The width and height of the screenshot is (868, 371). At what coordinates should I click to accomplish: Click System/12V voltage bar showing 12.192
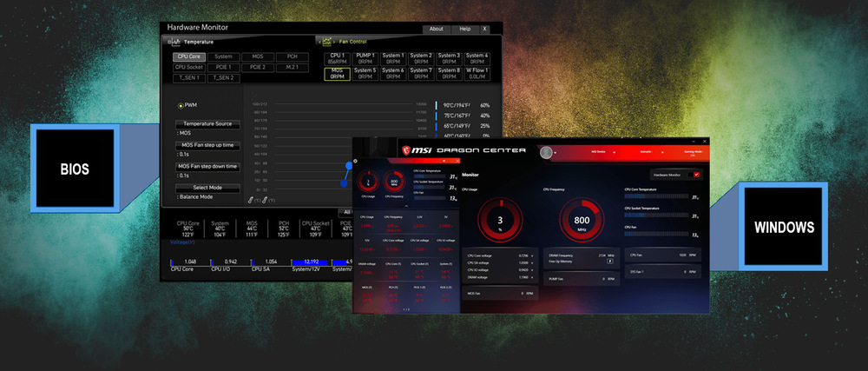pyautogui.click(x=311, y=262)
